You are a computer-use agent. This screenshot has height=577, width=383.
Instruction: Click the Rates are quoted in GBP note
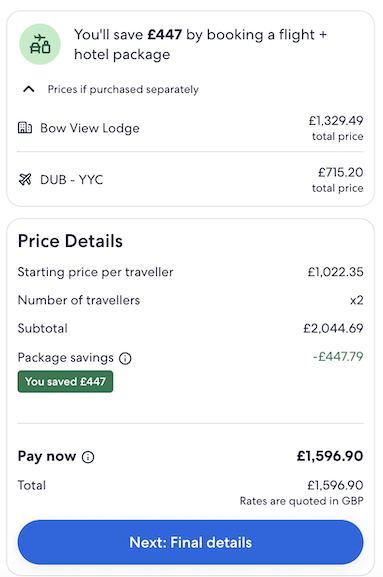(302, 501)
